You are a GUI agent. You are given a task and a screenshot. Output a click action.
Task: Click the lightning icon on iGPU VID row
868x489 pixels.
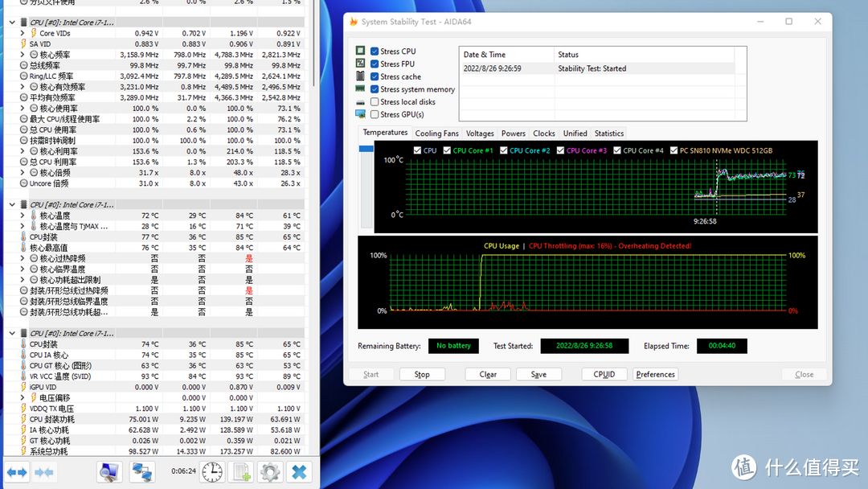[x=23, y=387]
